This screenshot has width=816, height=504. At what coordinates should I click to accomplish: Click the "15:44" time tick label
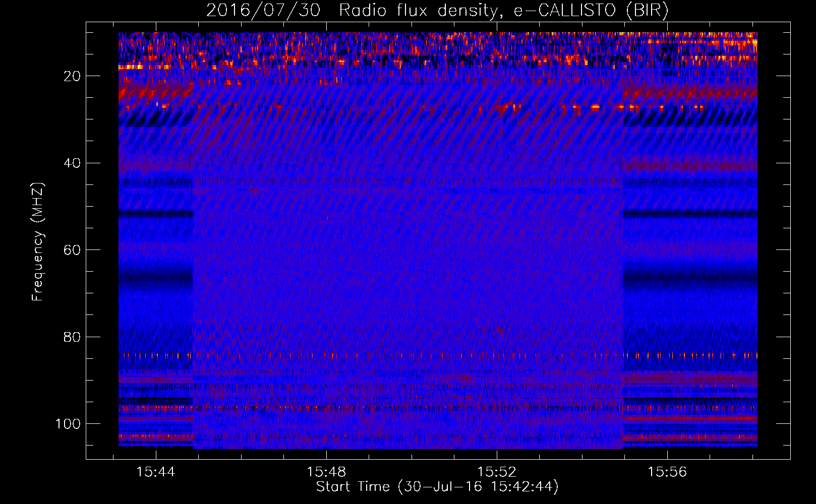[x=156, y=472]
